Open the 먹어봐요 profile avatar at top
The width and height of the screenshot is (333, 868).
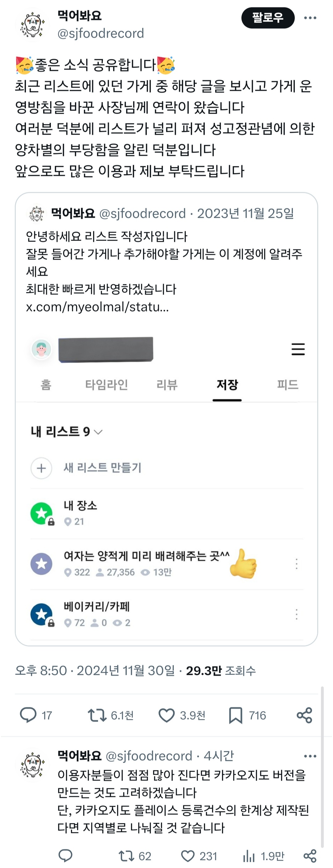click(32, 25)
